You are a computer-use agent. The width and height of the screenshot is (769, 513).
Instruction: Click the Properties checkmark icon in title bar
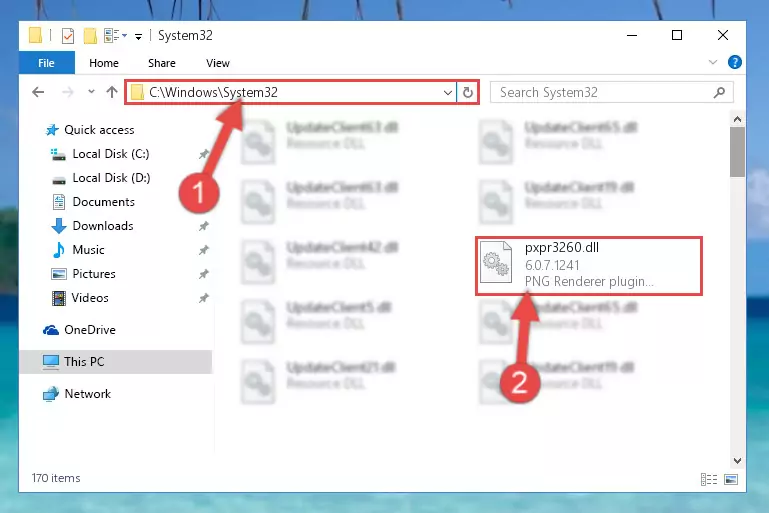coord(68,36)
